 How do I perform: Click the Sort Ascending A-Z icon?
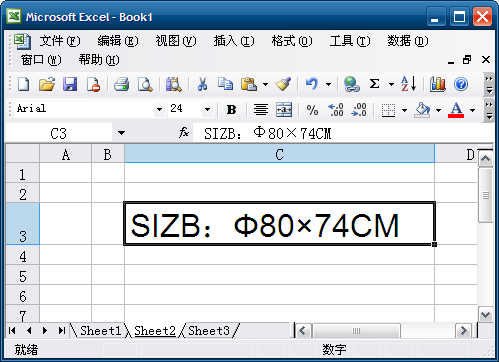pyautogui.click(x=409, y=84)
